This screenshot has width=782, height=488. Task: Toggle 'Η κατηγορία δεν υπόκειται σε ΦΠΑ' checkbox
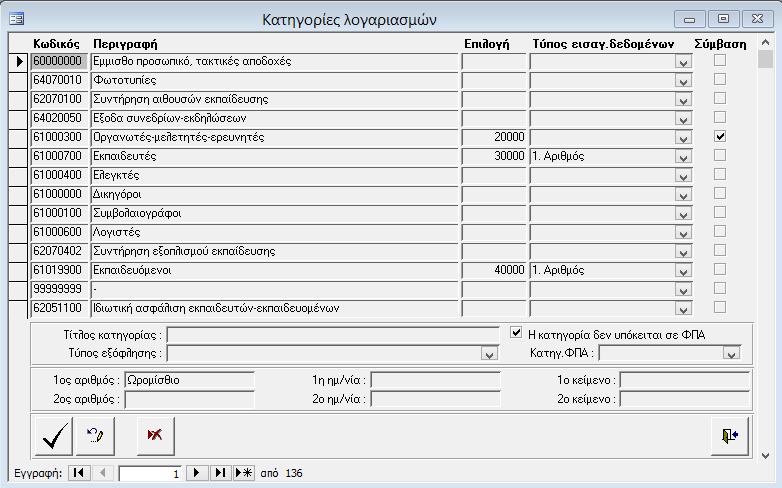point(516,333)
